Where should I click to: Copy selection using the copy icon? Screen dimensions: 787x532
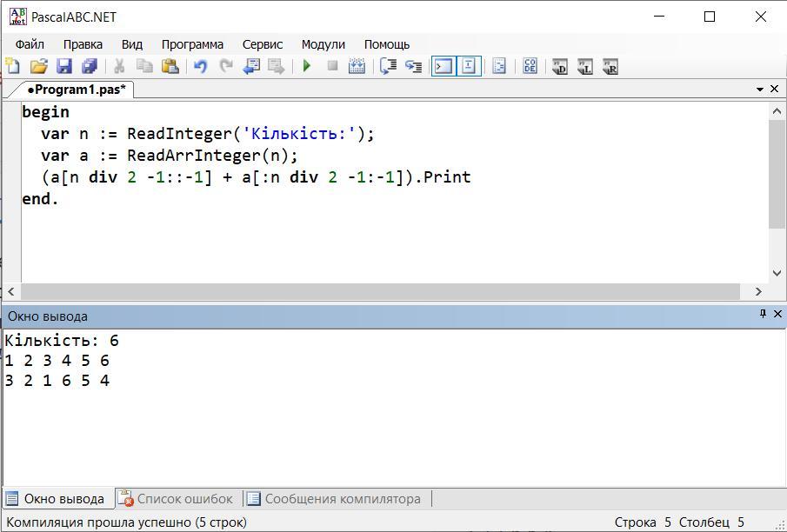point(144,66)
